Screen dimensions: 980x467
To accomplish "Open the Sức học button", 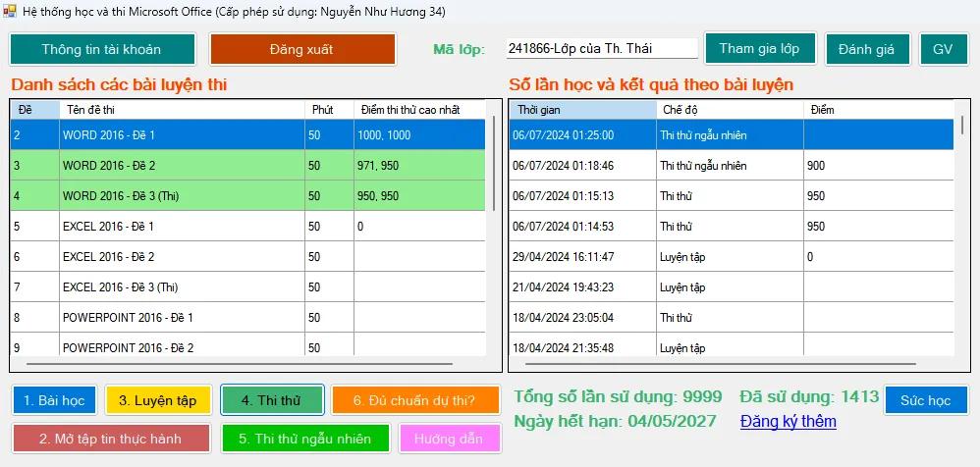I will point(926,400).
